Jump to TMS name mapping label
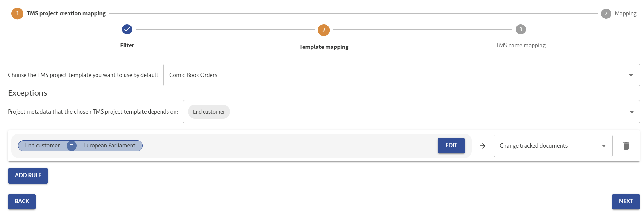 [x=520, y=45]
